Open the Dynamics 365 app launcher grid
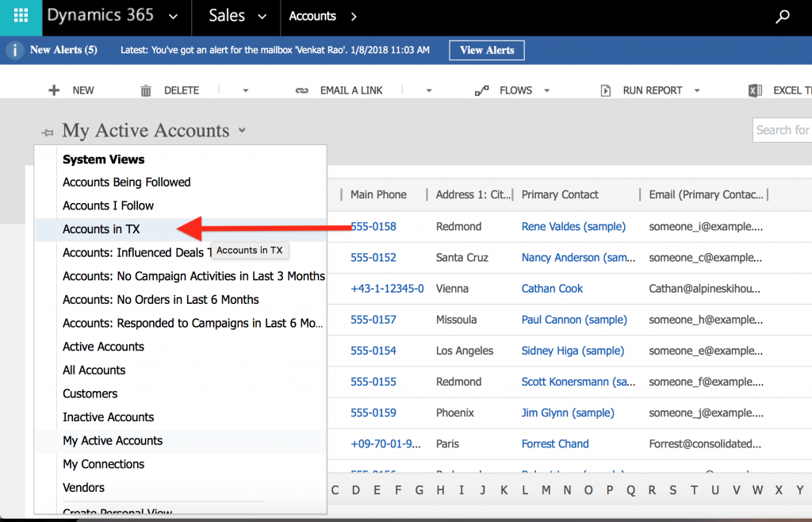The height and width of the screenshot is (522, 812). point(21,17)
